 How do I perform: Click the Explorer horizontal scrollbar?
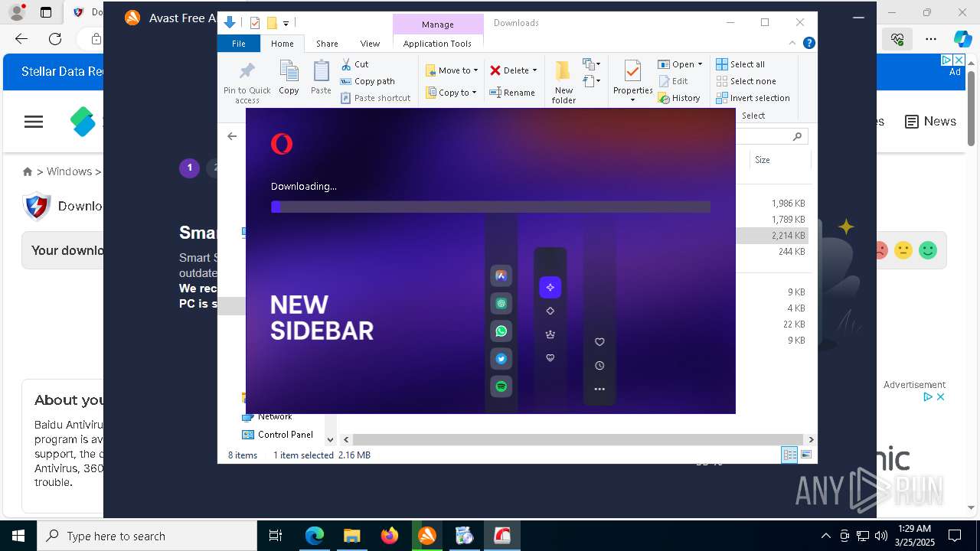coord(578,440)
